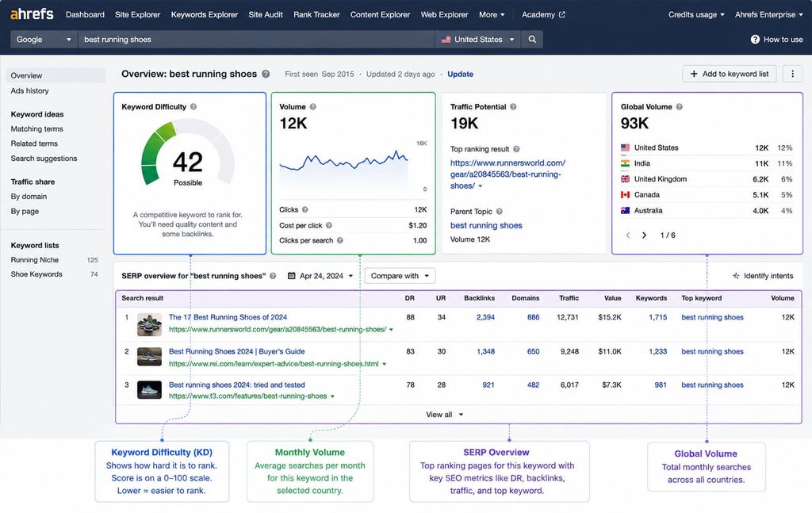Viewport: 812px width, 513px height.
Task: Open Rank Tracker
Action: [x=316, y=14]
